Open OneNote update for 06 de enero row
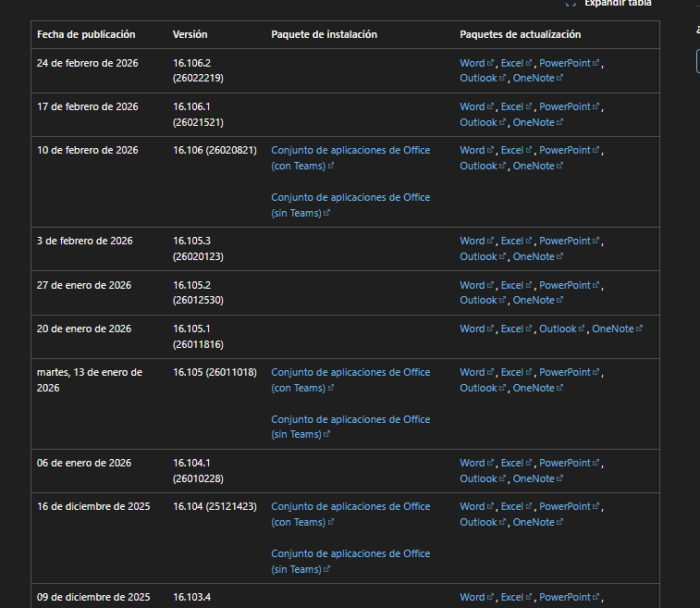The height and width of the screenshot is (608, 700). tap(538, 478)
